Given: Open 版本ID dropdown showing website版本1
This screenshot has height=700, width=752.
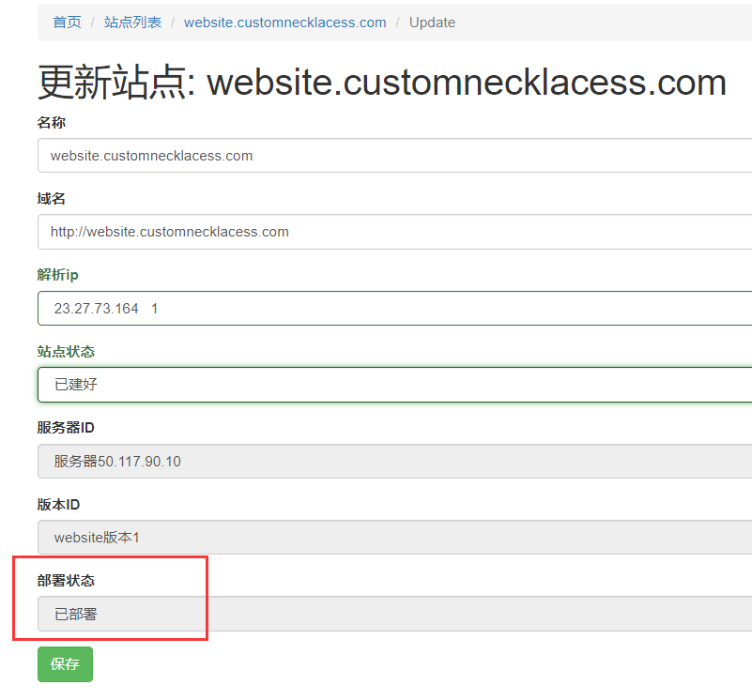Looking at the screenshot, I should [394, 537].
